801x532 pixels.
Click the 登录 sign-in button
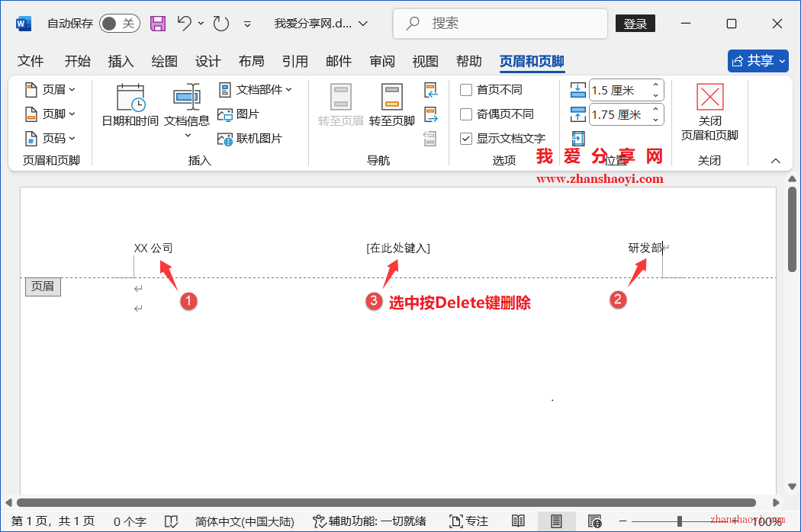click(x=635, y=24)
